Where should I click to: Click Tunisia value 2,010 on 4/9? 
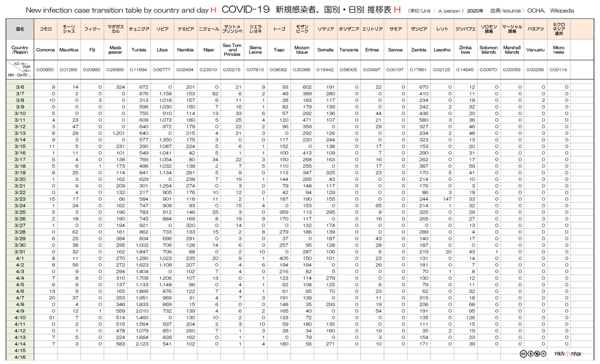tap(141, 311)
